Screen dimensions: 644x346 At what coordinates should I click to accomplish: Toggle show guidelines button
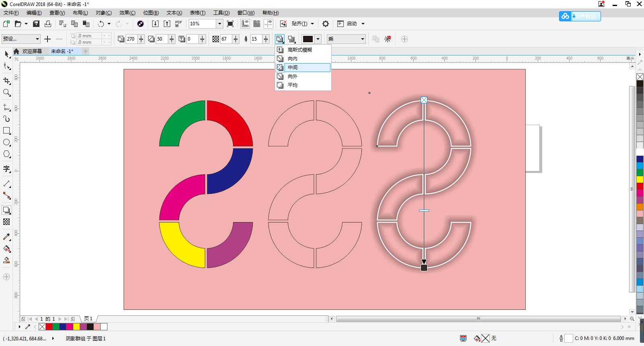point(268,24)
